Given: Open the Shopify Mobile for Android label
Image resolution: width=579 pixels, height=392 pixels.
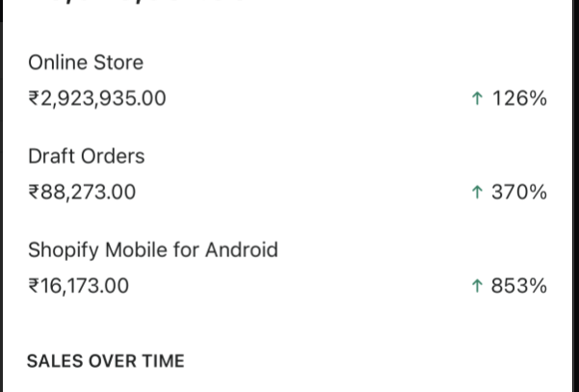Looking at the screenshot, I should [152, 250].
